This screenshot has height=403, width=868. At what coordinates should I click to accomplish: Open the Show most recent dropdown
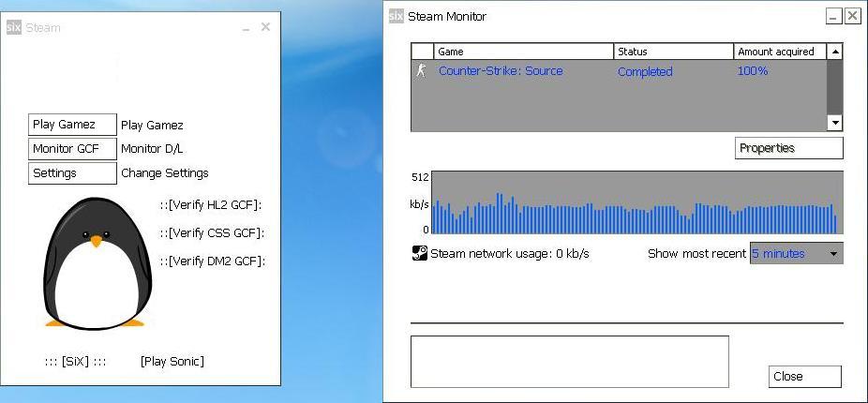point(797,253)
